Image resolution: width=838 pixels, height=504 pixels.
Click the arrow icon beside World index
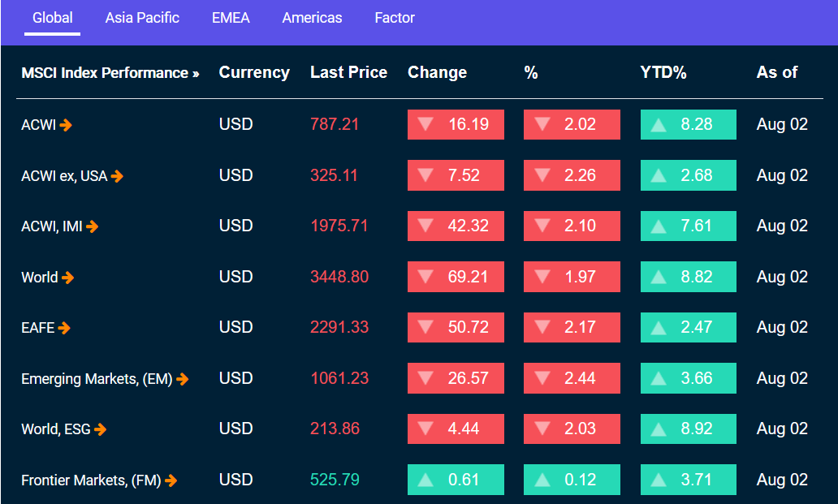[68, 278]
